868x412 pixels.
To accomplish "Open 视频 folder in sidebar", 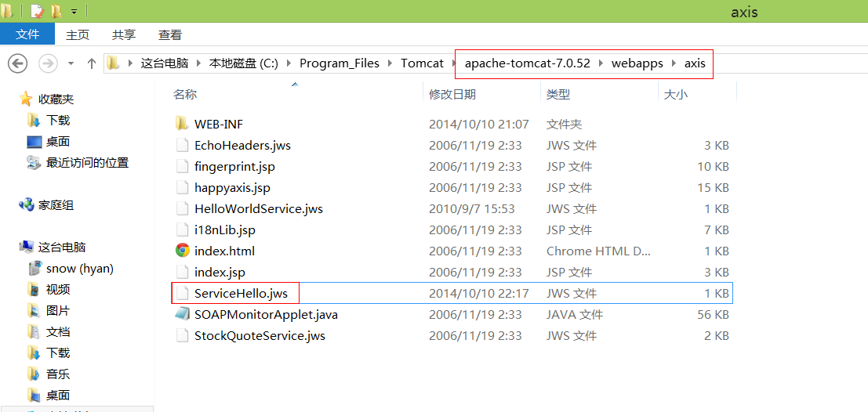I will 49,289.
